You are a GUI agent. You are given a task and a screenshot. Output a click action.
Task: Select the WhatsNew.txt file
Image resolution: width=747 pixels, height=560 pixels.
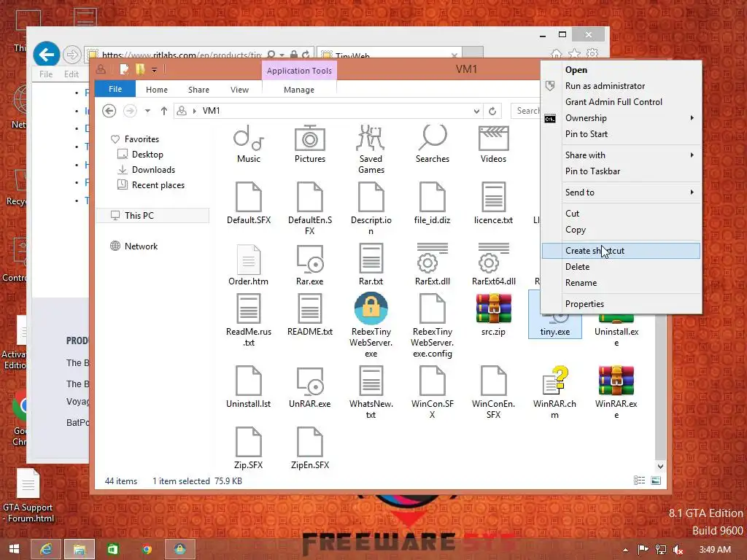[371, 392]
